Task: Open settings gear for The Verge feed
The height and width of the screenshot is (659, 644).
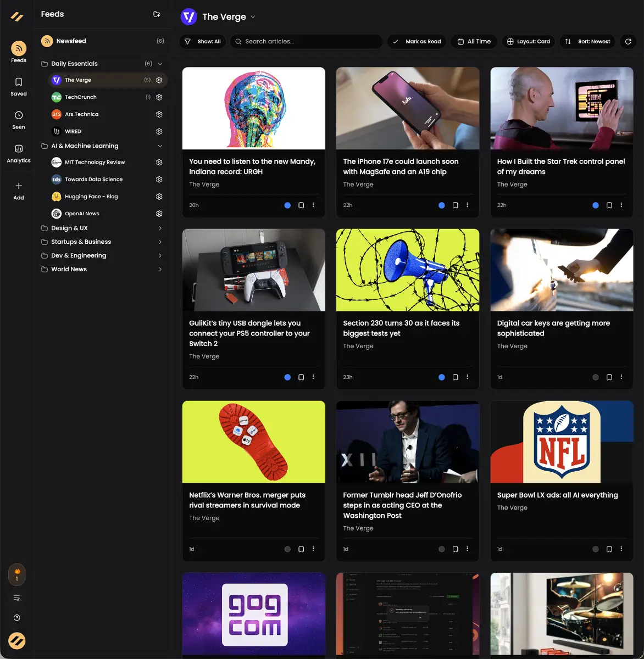Action: click(159, 80)
